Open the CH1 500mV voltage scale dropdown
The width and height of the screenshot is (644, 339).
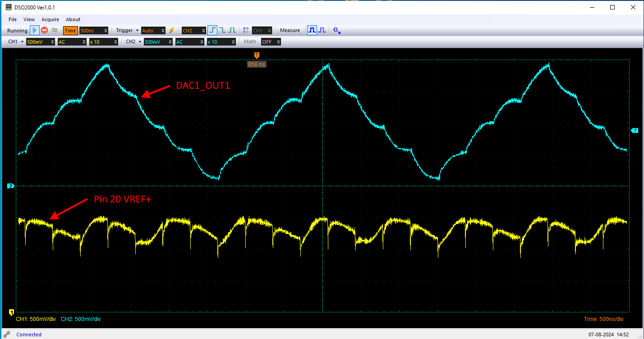pyautogui.click(x=40, y=41)
